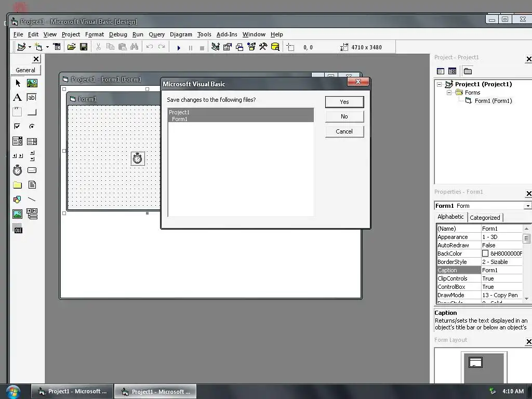Open Object Browser toolbar icon

point(251,47)
